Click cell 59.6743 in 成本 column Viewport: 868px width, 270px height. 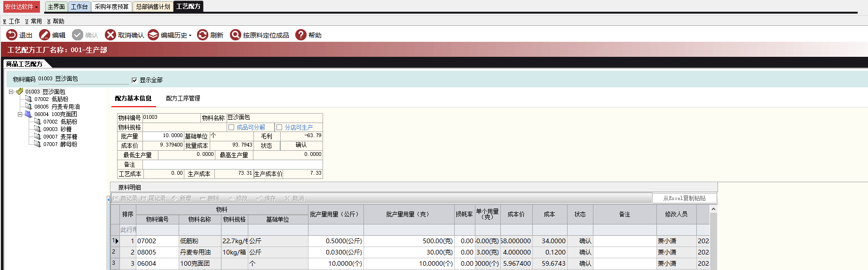(x=549, y=263)
